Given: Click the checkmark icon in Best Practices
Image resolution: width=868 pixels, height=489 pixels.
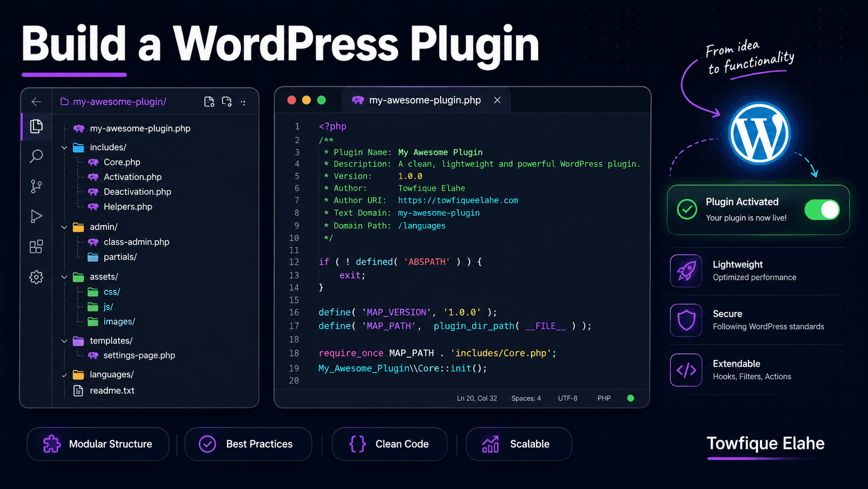Looking at the screenshot, I should 208,444.
